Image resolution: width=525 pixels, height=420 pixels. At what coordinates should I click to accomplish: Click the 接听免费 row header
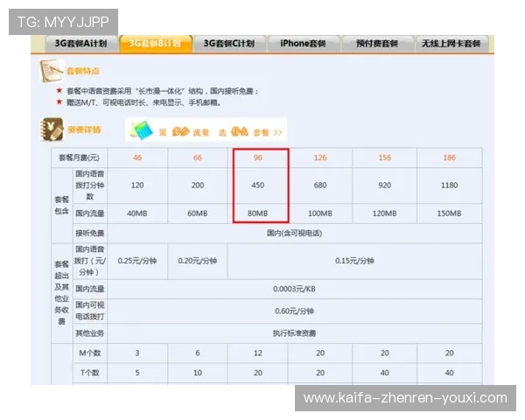click(90, 234)
